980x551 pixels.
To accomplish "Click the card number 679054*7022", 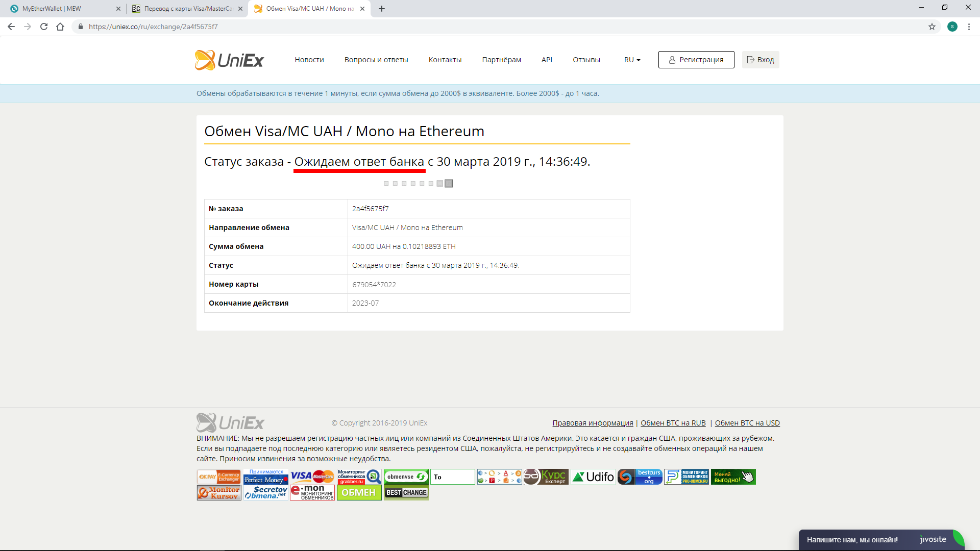I will [374, 285].
